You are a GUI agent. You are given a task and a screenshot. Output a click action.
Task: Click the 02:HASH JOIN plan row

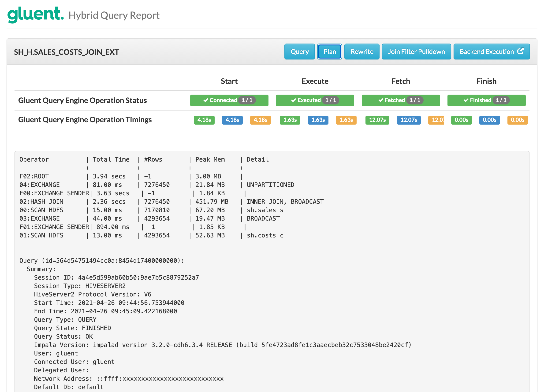[171, 202]
